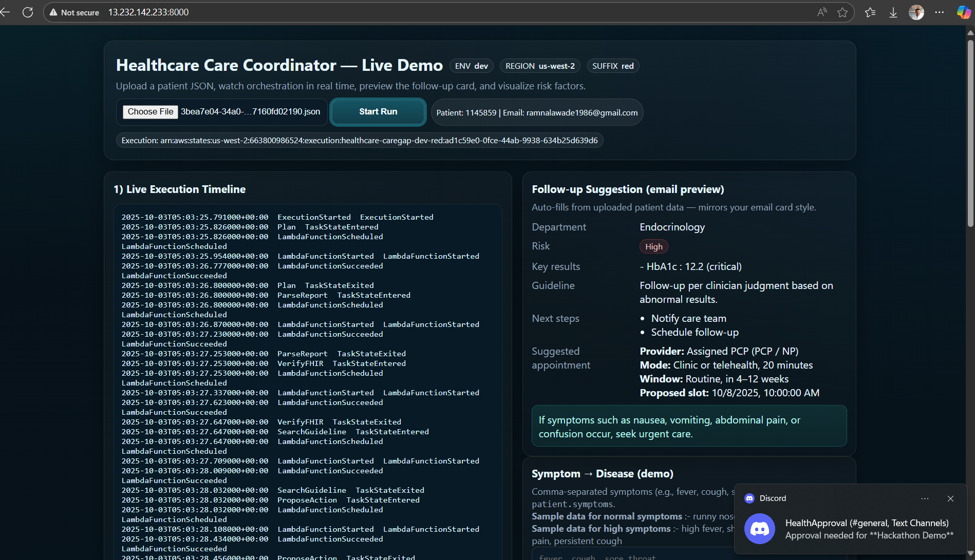
Task: Click the Discord logo in notification
Action: 760,529
